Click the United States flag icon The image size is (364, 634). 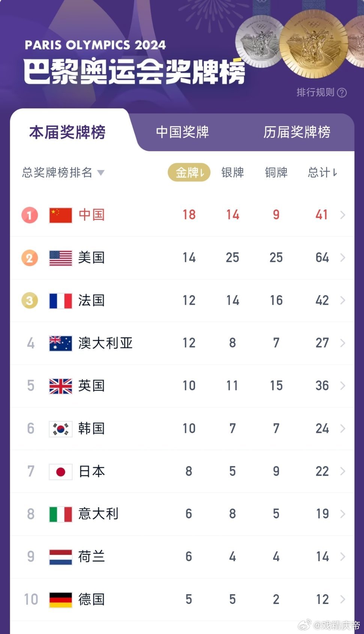(60, 258)
